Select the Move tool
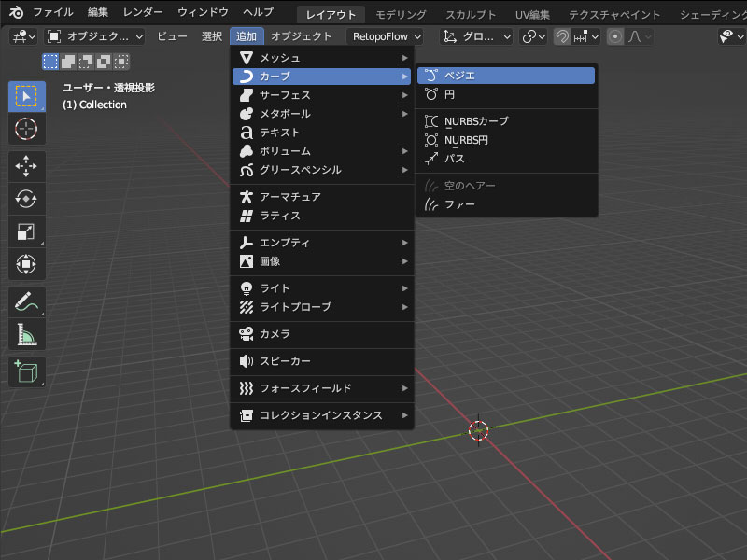The image size is (747, 560). tap(27, 166)
